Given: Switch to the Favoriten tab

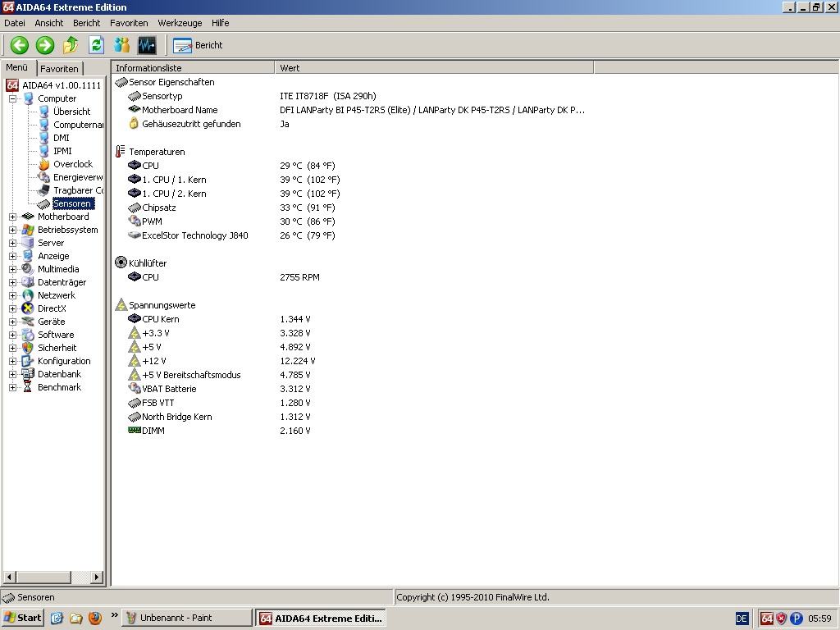Looking at the screenshot, I should [59, 69].
